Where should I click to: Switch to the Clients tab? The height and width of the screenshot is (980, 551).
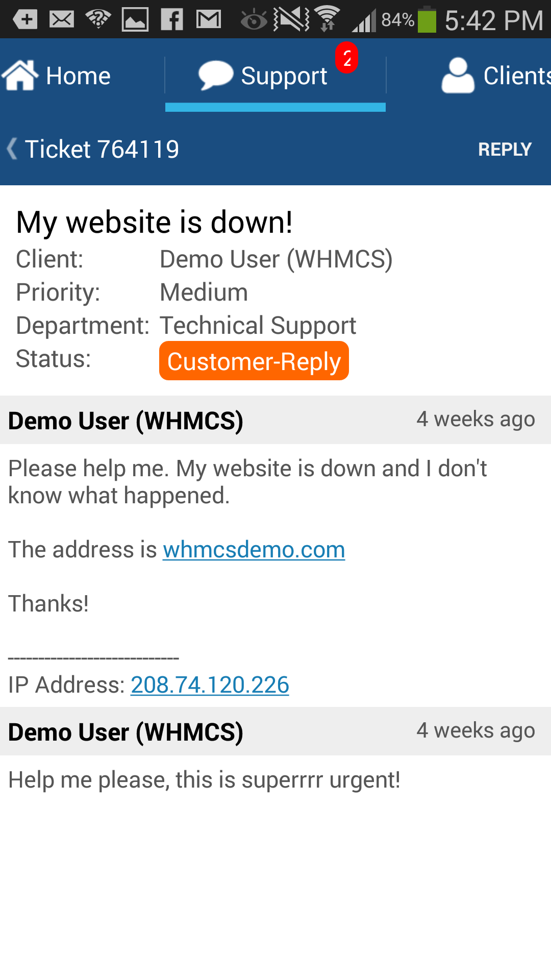click(468, 75)
